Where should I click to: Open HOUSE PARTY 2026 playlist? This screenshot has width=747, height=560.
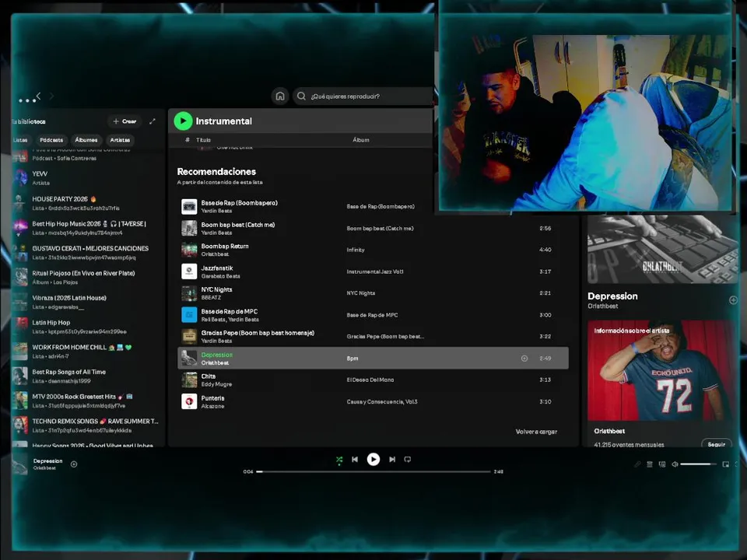click(x=87, y=203)
